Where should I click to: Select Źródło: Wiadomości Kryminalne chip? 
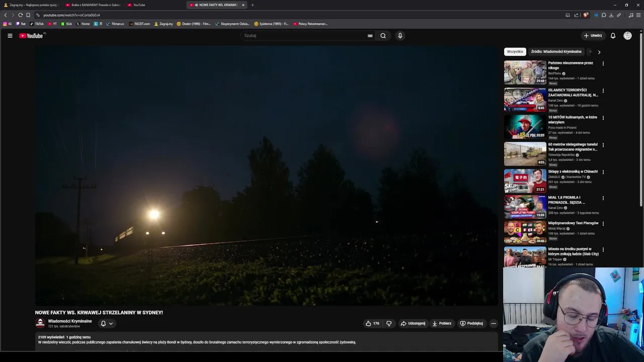click(x=556, y=52)
